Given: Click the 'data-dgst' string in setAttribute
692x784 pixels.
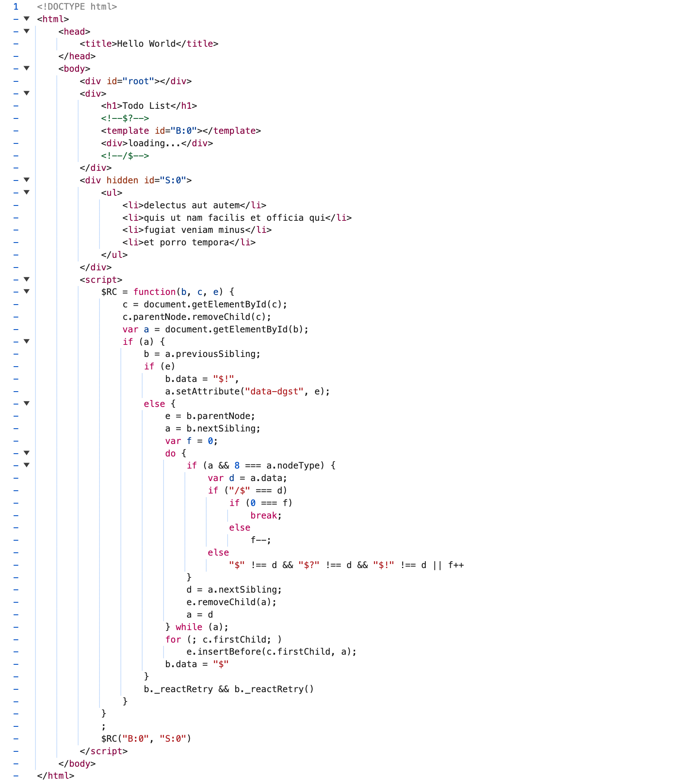Looking at the screenshot, I should click(x=274, y=392).
